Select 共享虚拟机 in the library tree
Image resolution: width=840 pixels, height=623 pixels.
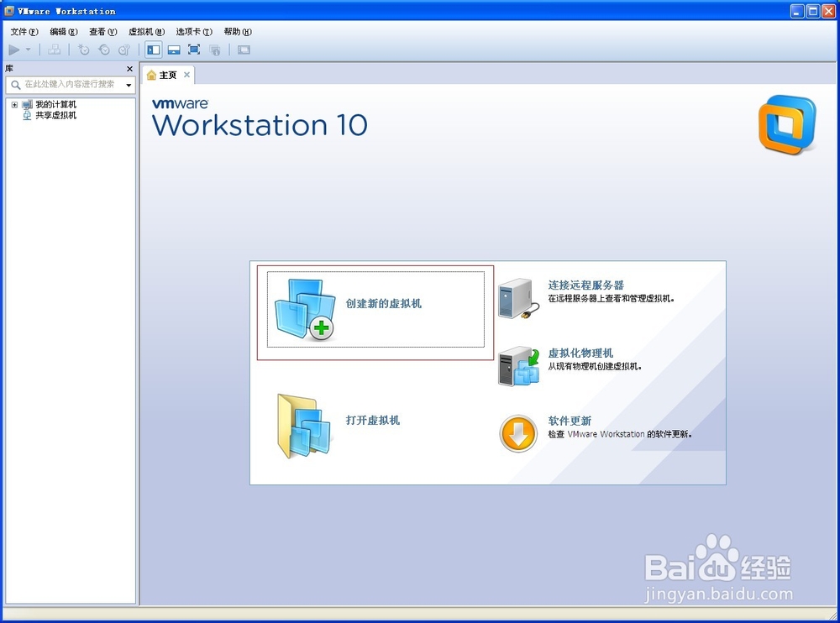point(55,115)
